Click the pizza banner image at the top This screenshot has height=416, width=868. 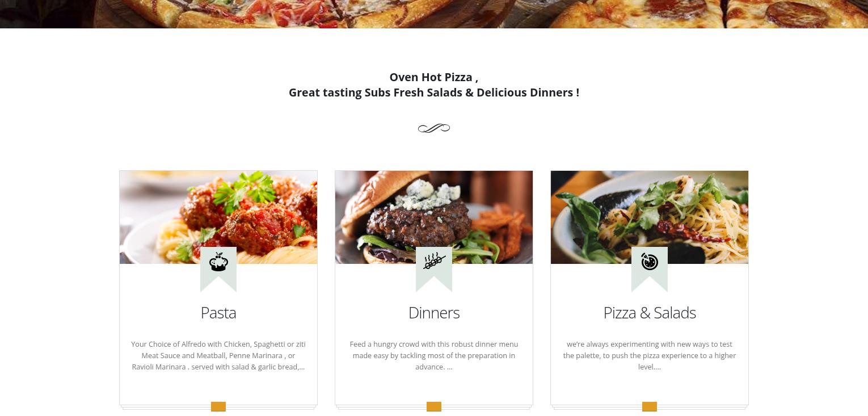tap(434, 14)
